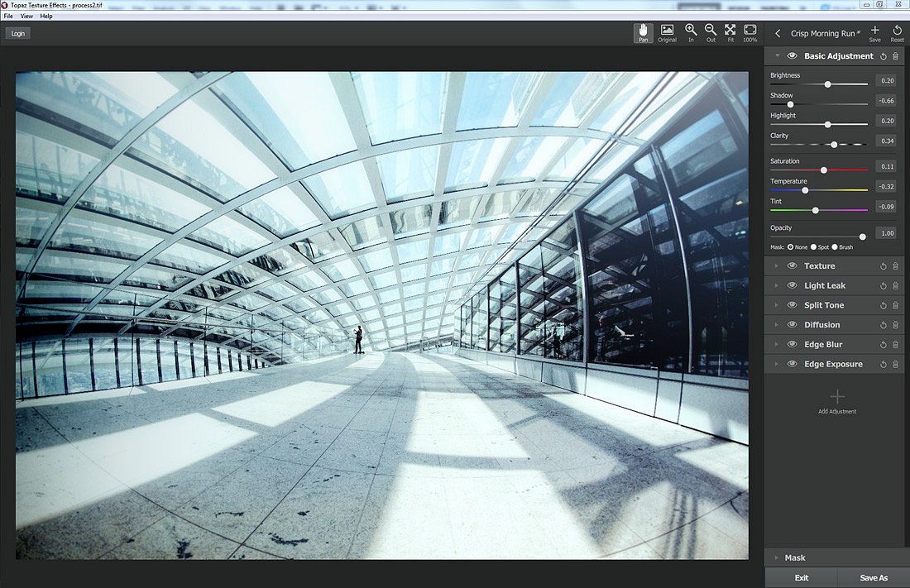Zoom Out of the image
Viewport: 910px width, 588px height.
pos(711,33)
